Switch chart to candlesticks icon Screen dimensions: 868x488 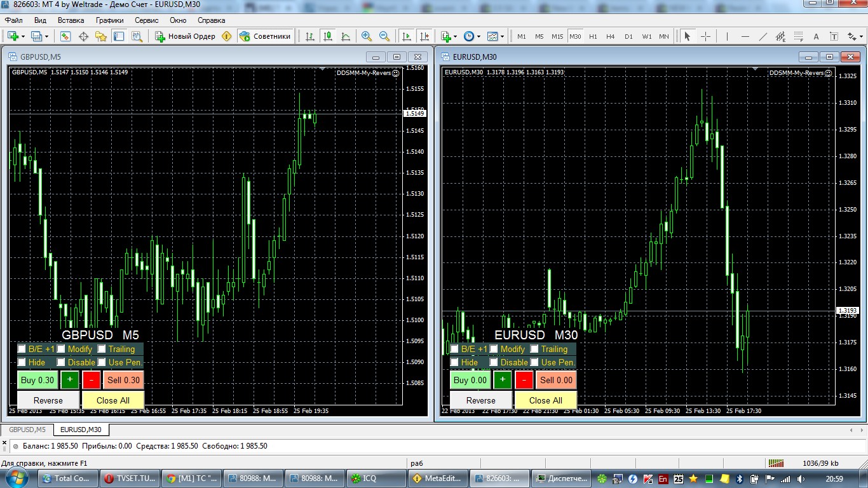(x=328, y=36)
